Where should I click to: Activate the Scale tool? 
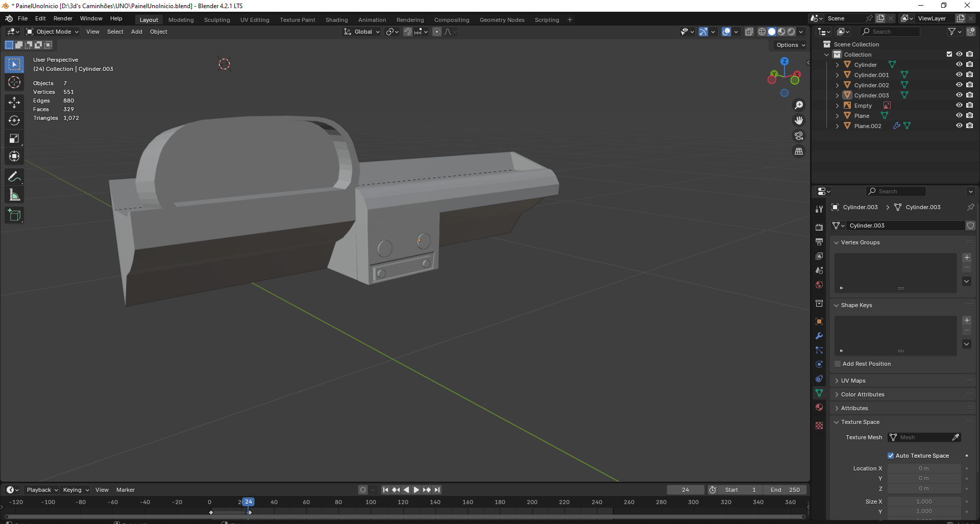point(14,138)
